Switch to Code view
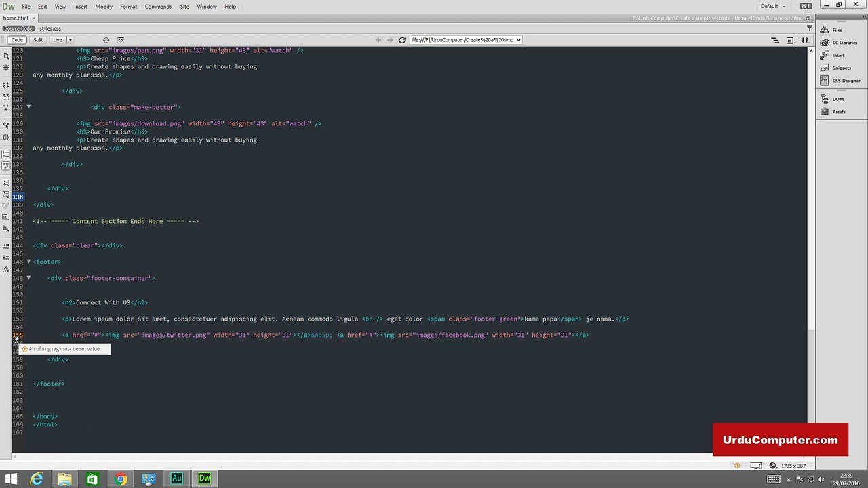 tap(17, 40)
